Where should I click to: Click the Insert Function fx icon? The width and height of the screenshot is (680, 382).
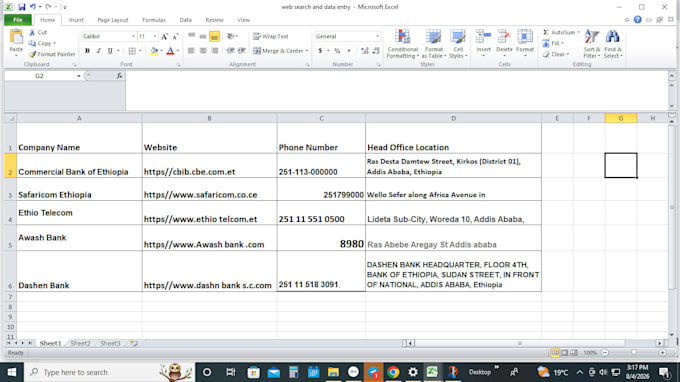pos(119,76)
